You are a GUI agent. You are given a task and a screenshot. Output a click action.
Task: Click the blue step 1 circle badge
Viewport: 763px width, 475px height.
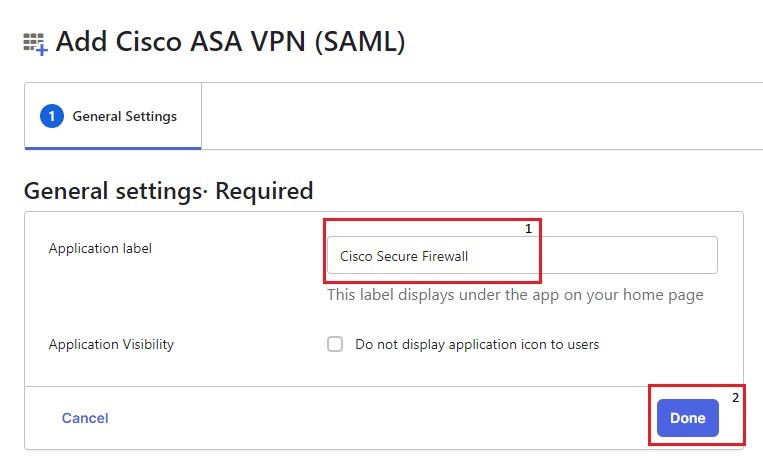coord(51,116)
